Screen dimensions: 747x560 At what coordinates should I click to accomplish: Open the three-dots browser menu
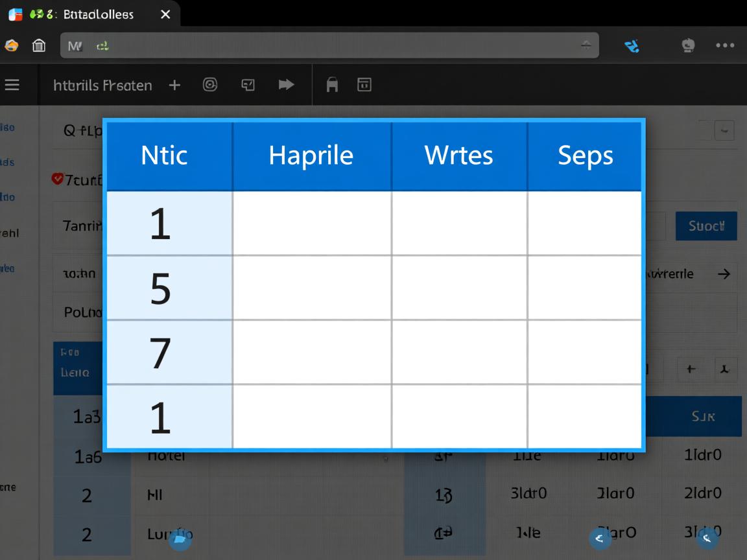(x=724, y=45)
